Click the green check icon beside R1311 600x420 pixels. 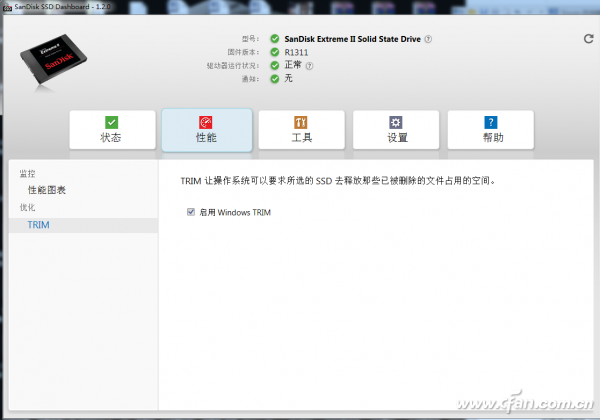coord(275,52)
